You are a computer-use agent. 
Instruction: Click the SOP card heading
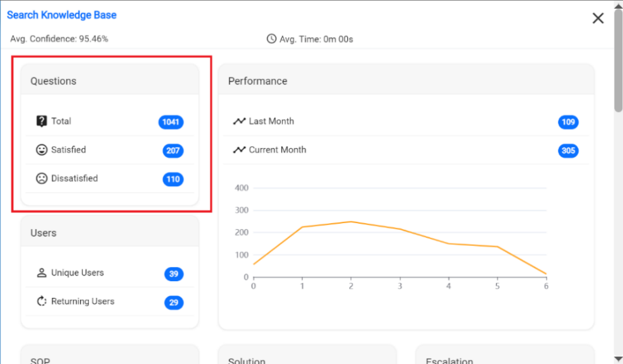(40, 361)
